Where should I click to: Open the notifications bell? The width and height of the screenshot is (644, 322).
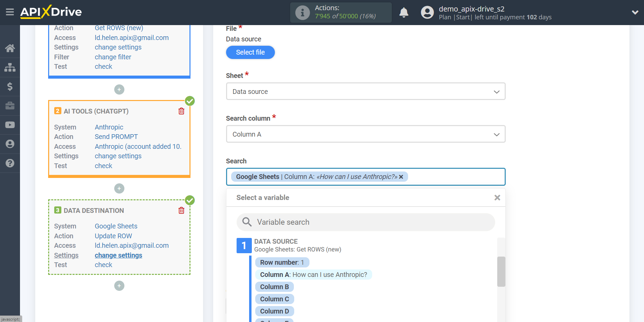[404, 13]
